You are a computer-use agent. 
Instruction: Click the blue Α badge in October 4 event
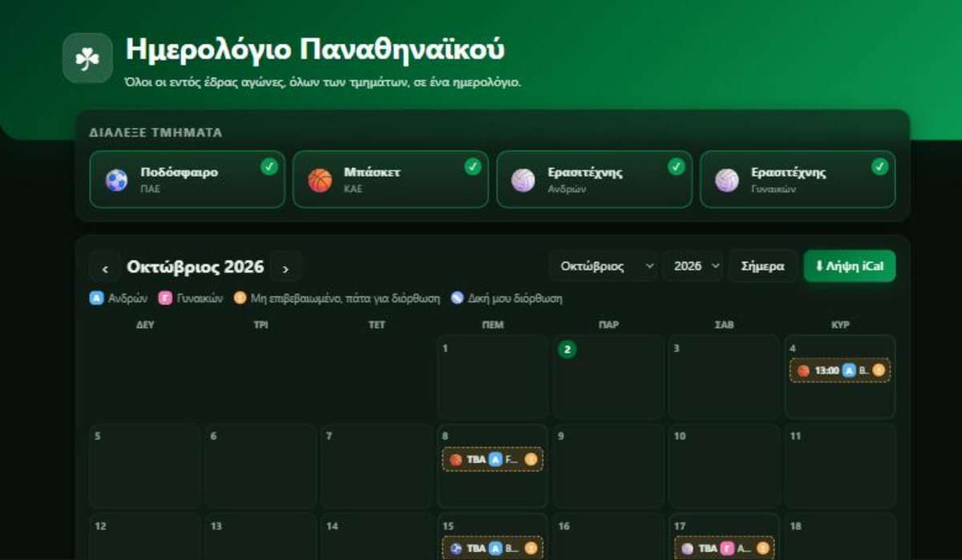849,371
